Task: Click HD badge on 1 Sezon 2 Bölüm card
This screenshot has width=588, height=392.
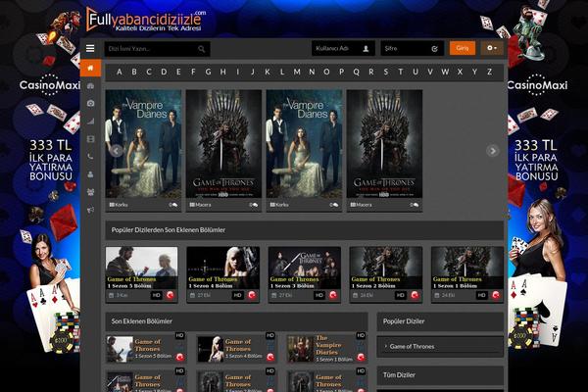Action: coord(401,295)
